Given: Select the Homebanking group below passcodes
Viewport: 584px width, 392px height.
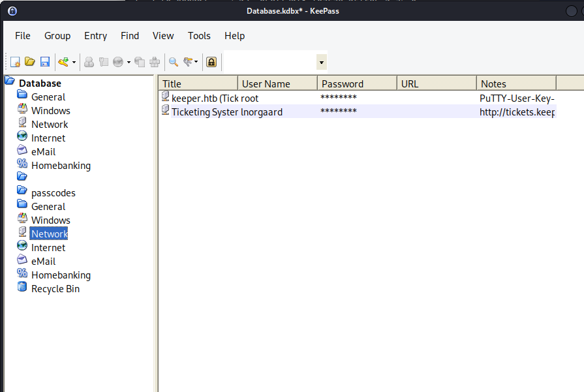Looking at the screenshot, I should point(61,275).
